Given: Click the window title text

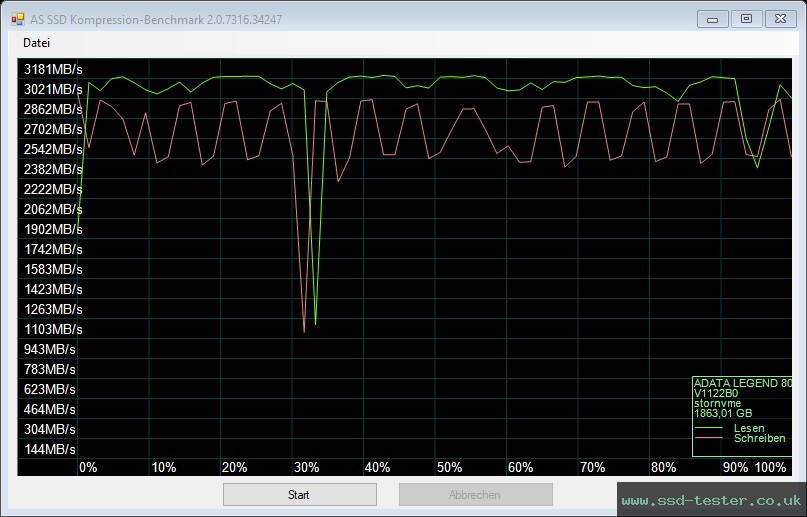Looking at the screenshot, I should coord(156,20).
